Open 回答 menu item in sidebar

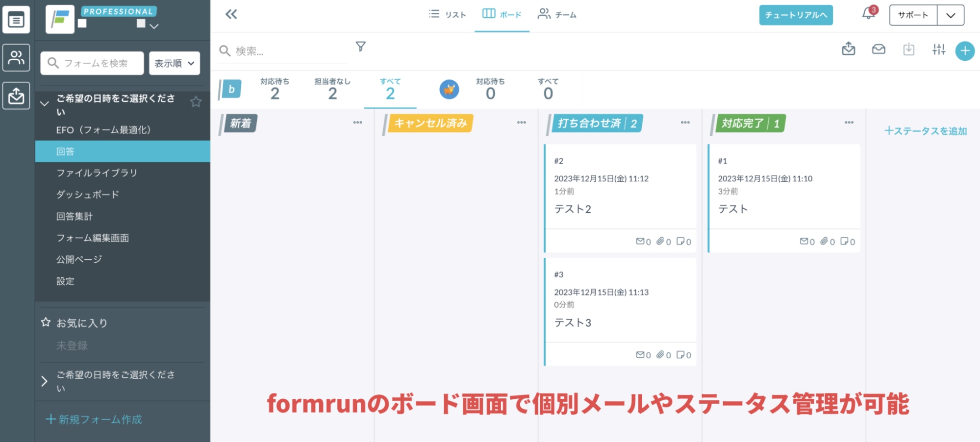coord(123,151)
